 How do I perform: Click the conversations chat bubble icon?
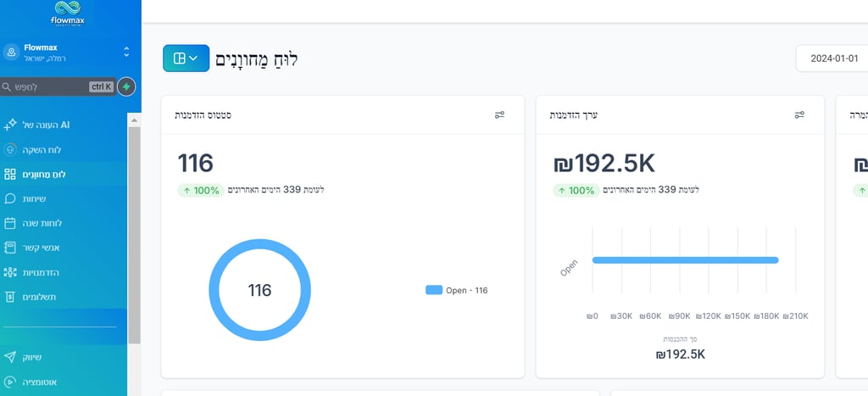pos(10,198)
